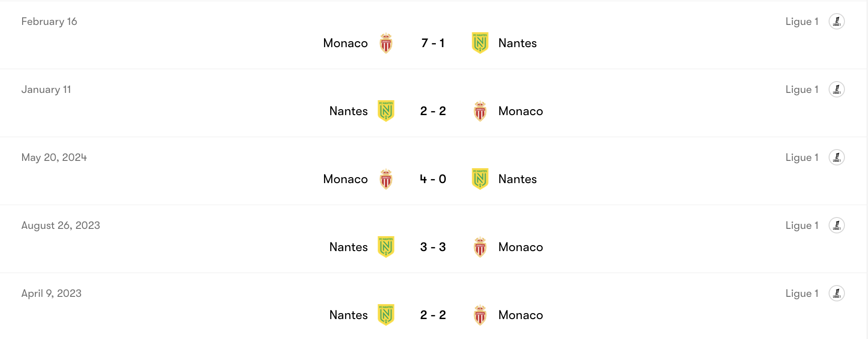Click the Monaco name in the April 9, 2023 match

point(520,315)
